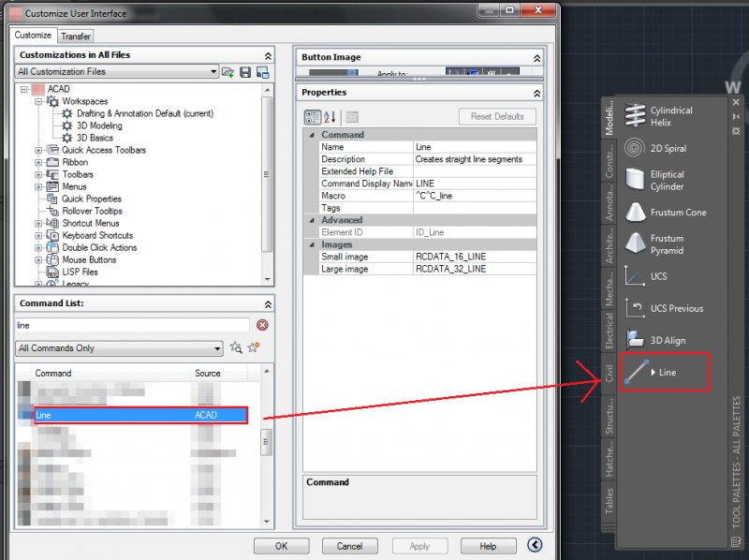749x560 pixels.
Task: Clear the command search with red X
Action: [x=262, y=325]
